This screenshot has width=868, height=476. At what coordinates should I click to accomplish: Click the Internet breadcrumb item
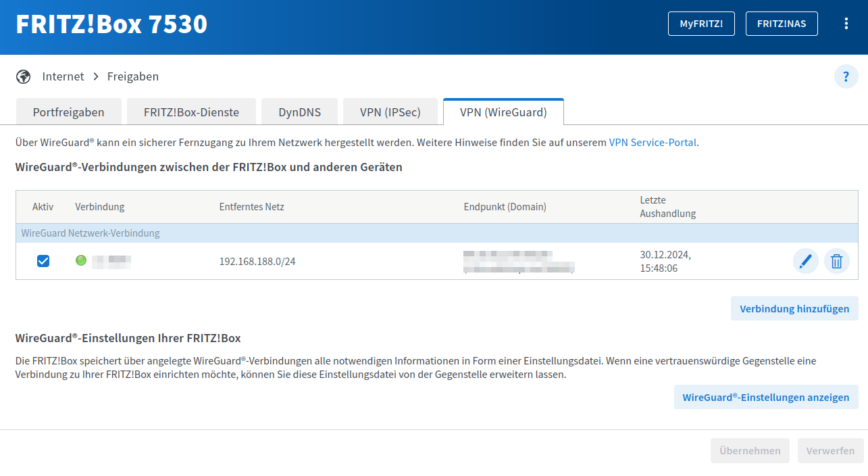pyautogui.click(x=63, y=76)
